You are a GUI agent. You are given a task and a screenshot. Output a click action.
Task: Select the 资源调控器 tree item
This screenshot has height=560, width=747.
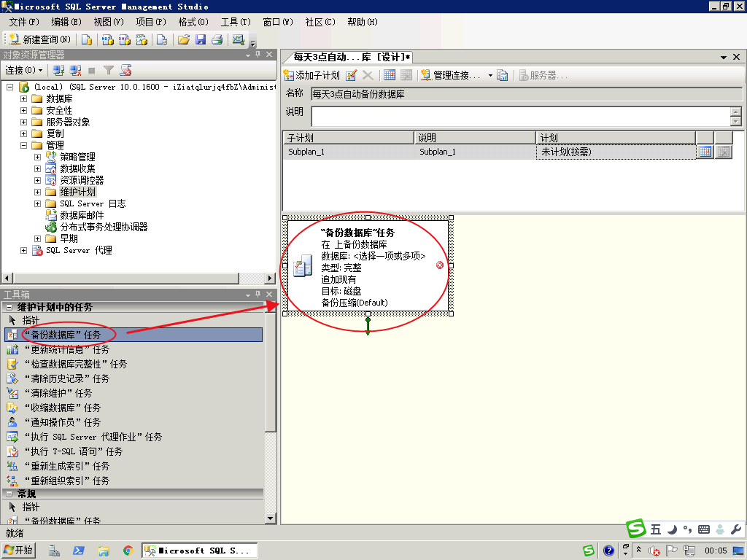click(x=82, y=181)
